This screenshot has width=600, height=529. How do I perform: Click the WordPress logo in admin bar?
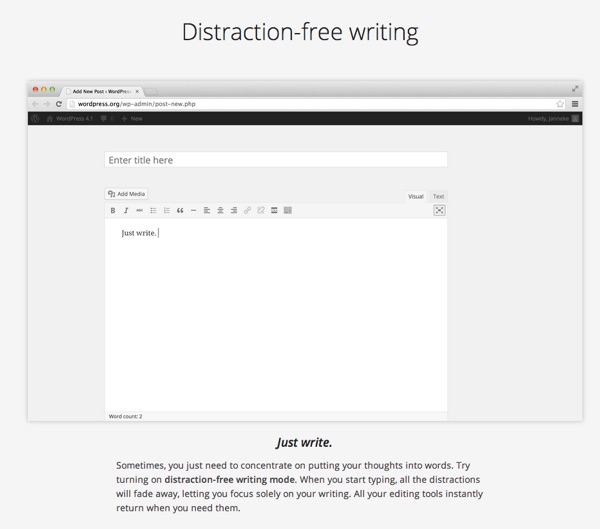tap(36, 119)
